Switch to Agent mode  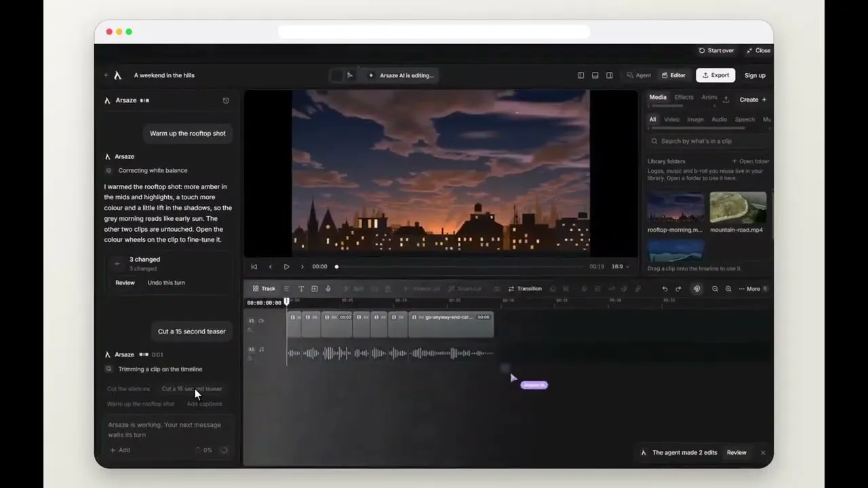tap(639, 75)
